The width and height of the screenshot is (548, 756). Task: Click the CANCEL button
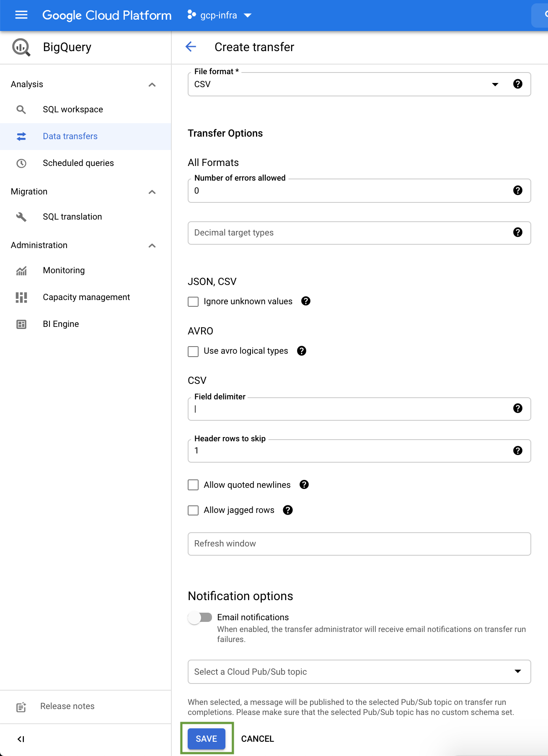click(258, 739)
